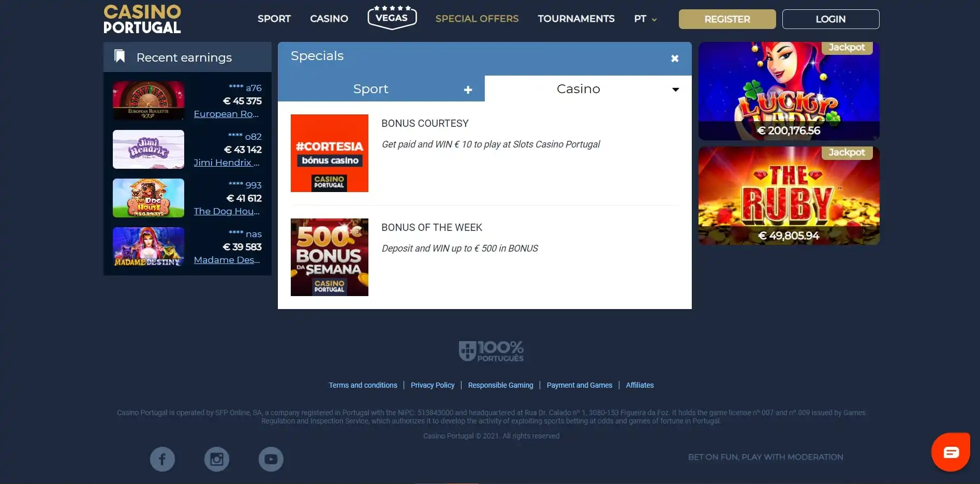This screenshot has height=484, width=980.
Task: Open Lucky Lady jackpot game banner
Action: pos(789,91)
